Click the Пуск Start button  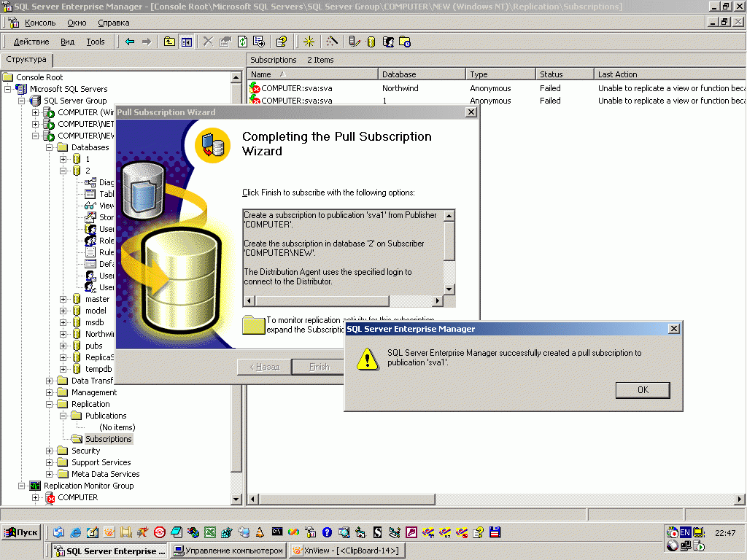pos(21,532)
